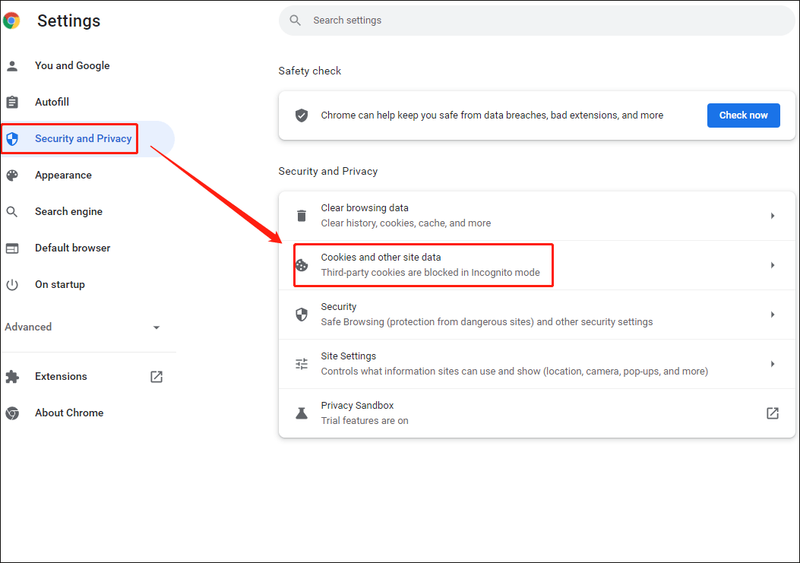Expand the Advanced section arrow

156,327
